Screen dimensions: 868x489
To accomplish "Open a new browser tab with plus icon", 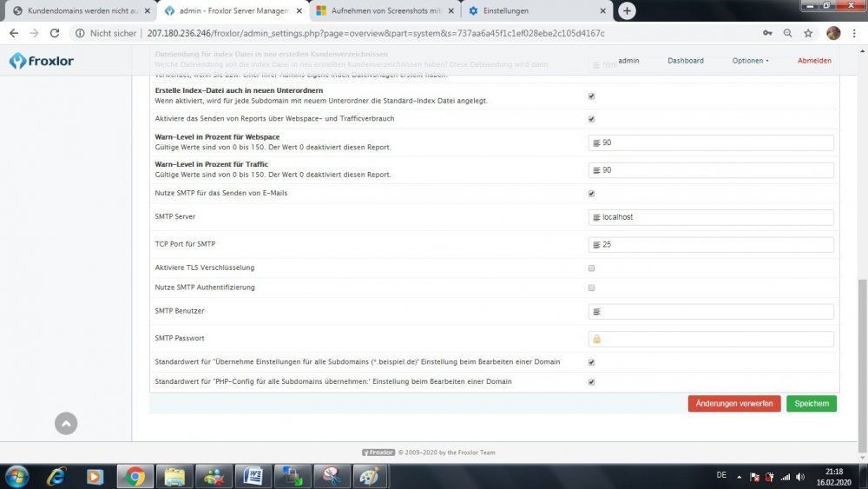I will [627, 10].
